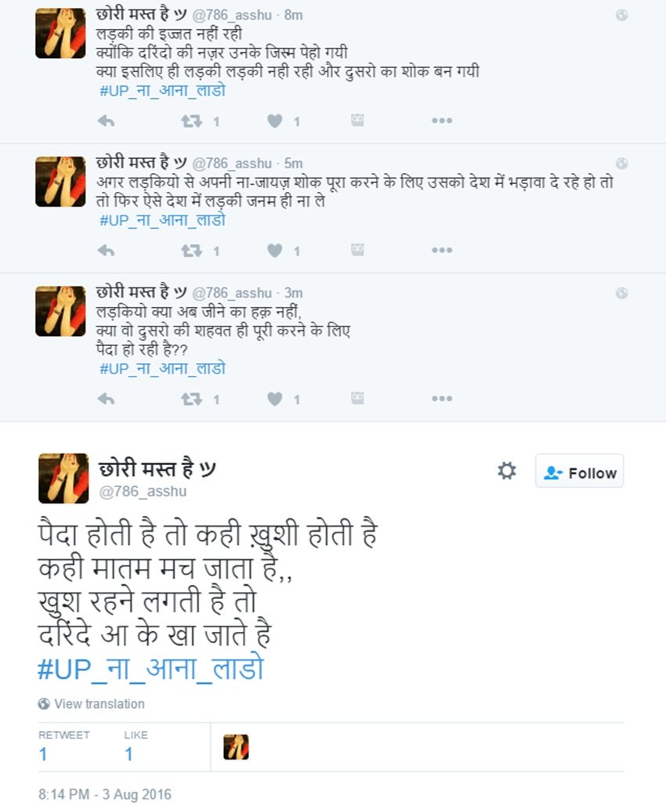Viewport: 666px width, 812px height.
Task: Click the tweet details icon at top right
Action: point(622,14)
